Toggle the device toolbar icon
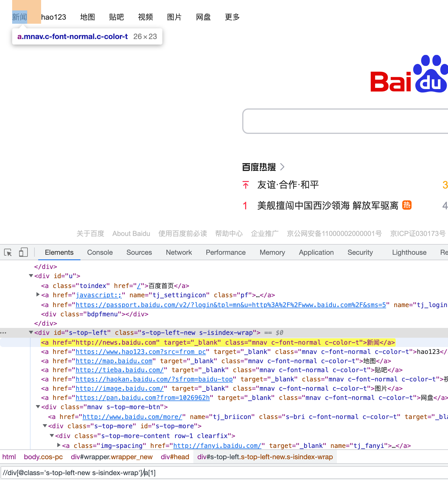 (23, 252)
